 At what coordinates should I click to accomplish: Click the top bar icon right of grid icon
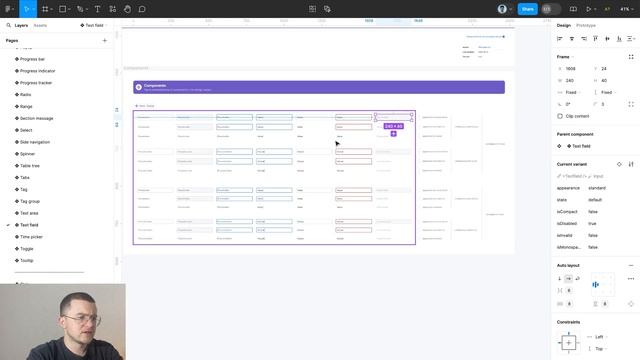(x=327, y=9)
